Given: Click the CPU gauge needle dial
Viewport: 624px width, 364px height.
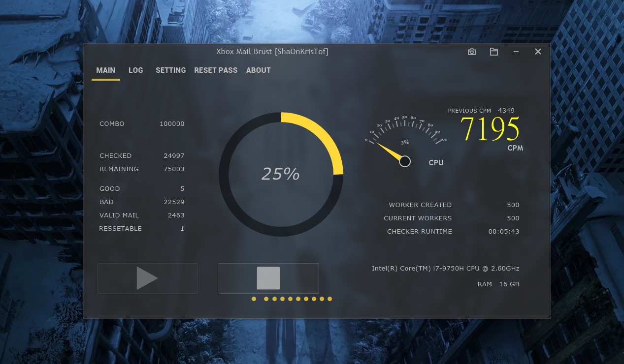Looking at the screenshot, I should click(x=405, y=161).
